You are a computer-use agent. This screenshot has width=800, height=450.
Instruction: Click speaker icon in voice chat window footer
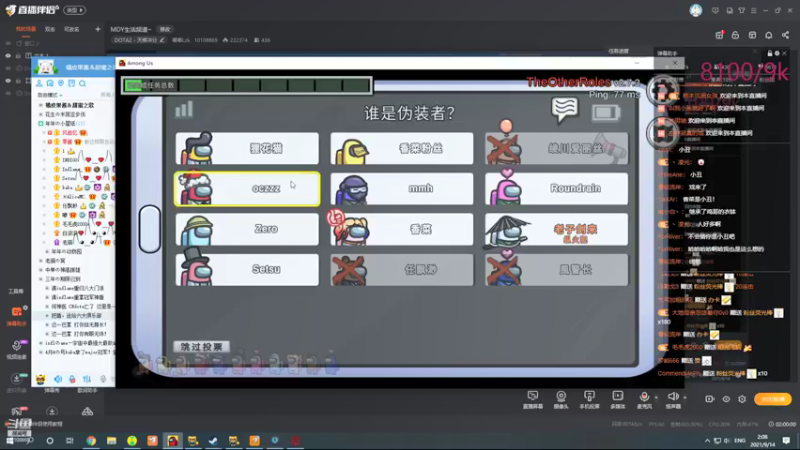point(58,379)
